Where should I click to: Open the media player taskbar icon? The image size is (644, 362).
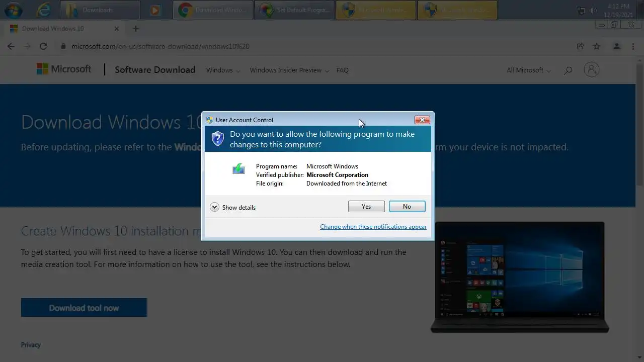pos(155,10)
